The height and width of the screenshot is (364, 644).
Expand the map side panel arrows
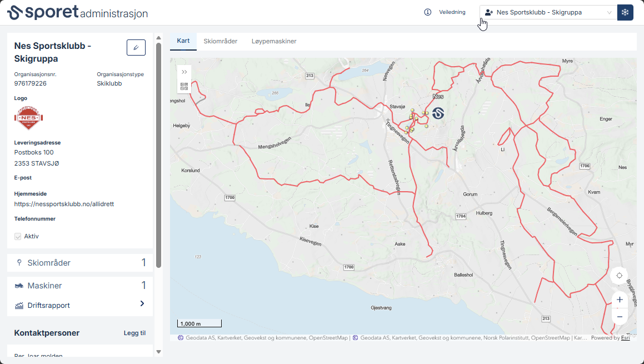point(184,72)
